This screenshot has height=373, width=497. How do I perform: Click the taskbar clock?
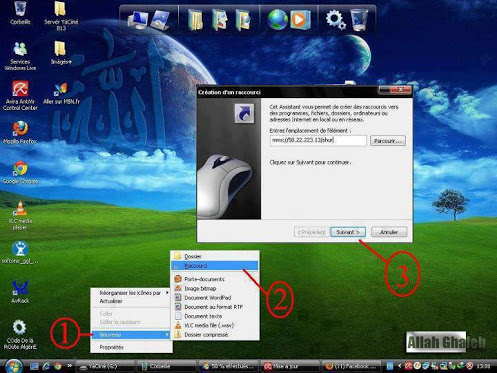[x=484, y=366]
